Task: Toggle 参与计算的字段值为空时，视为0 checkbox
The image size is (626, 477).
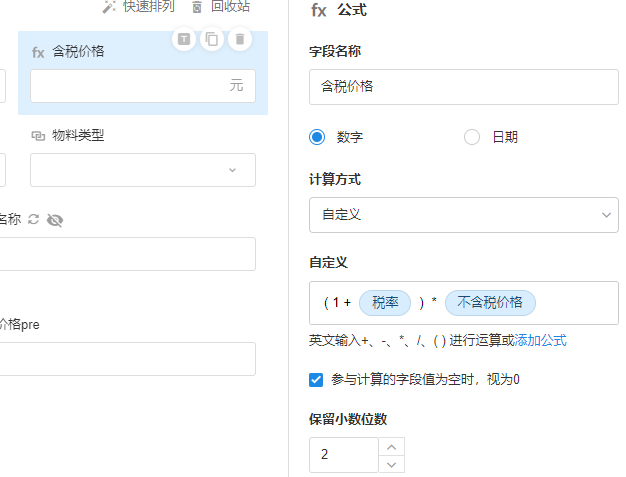Action: point(316,380)
